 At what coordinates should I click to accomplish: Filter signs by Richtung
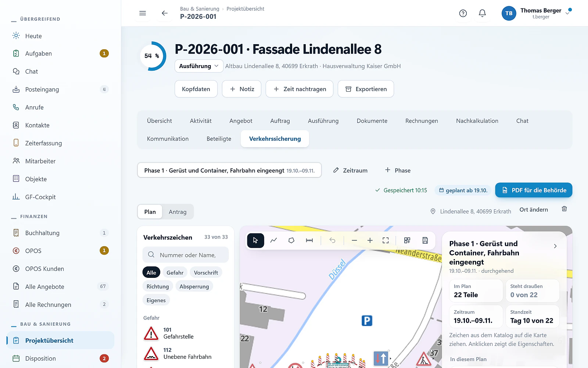click(x=158, y=286)
